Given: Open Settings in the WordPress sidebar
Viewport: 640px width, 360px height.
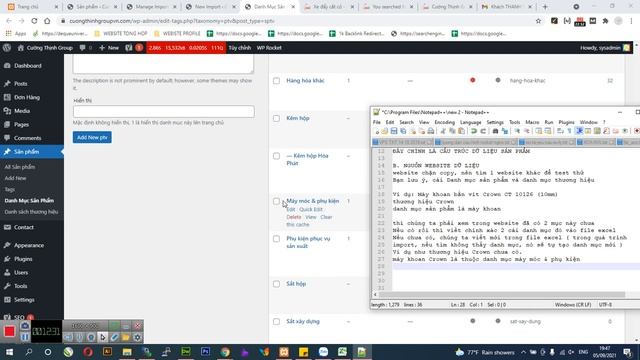Looking at the screenshot, I should (x=24, y=300).
